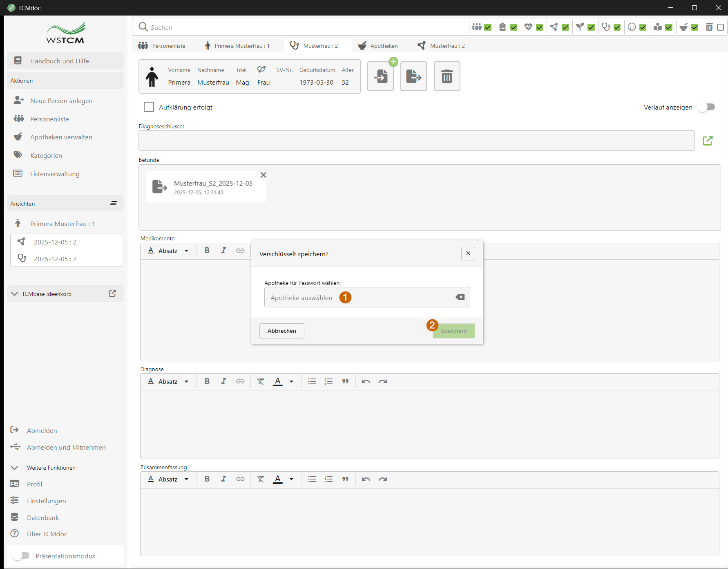Remove Musterfrau_S2_2025-12-05 attachment with X
The width and height of the screenshot is (728, 569).
(263, 175)
